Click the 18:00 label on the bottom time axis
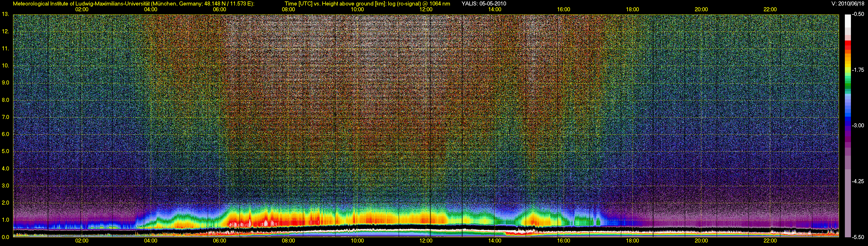The image size is (868, 246). pos(632,241)
